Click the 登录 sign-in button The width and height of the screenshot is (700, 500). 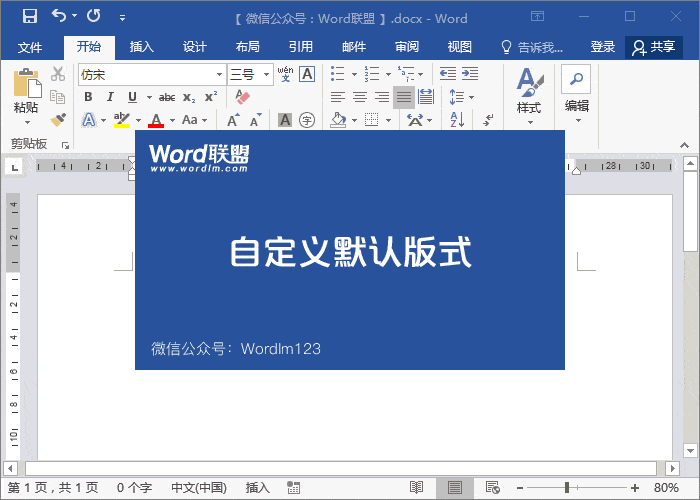coord(603,47)
